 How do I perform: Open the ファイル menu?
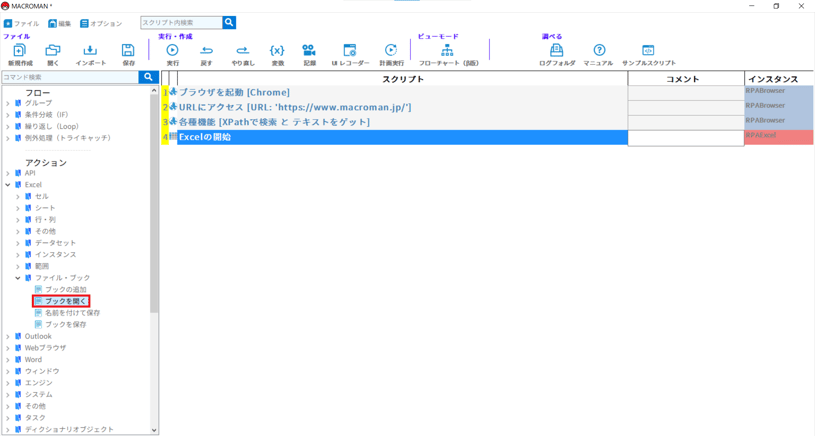[x=22, y=23]
